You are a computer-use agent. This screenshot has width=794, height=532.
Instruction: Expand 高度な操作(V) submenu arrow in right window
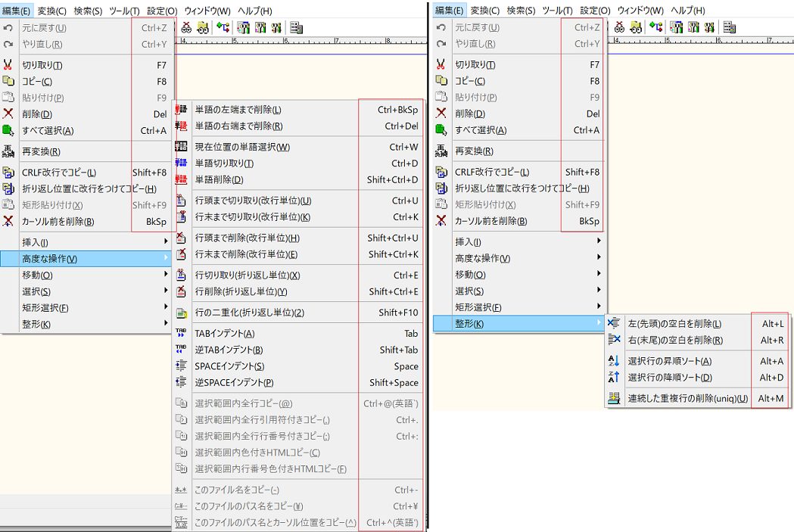tap(599, 257)
